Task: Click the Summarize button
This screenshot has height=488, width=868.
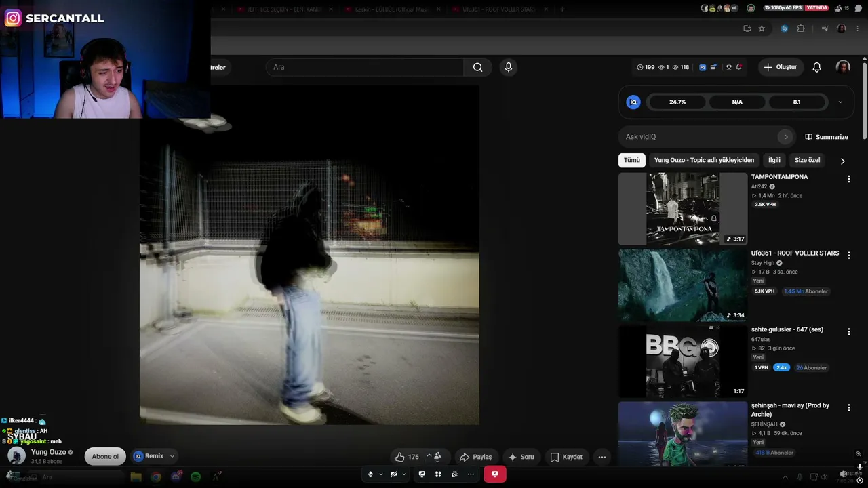Action: [827, 137]
